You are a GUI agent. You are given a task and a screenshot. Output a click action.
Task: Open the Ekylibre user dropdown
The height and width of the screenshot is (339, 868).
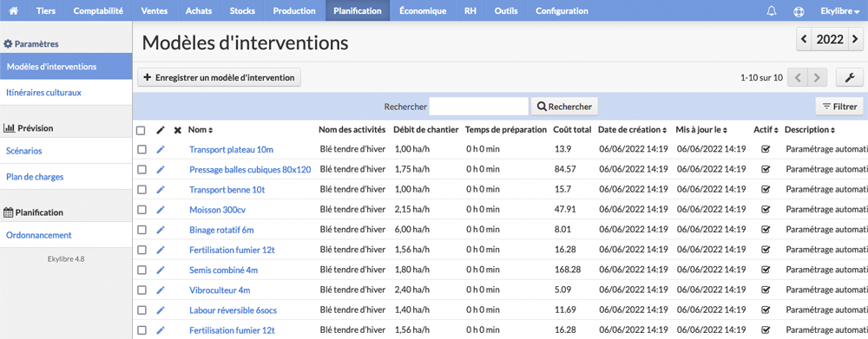[840, 10]
